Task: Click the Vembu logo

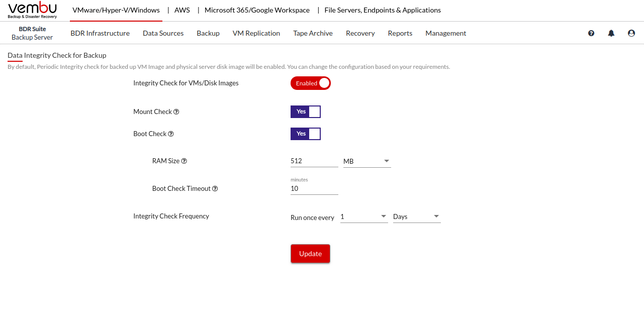Action: tap(33, 10)
